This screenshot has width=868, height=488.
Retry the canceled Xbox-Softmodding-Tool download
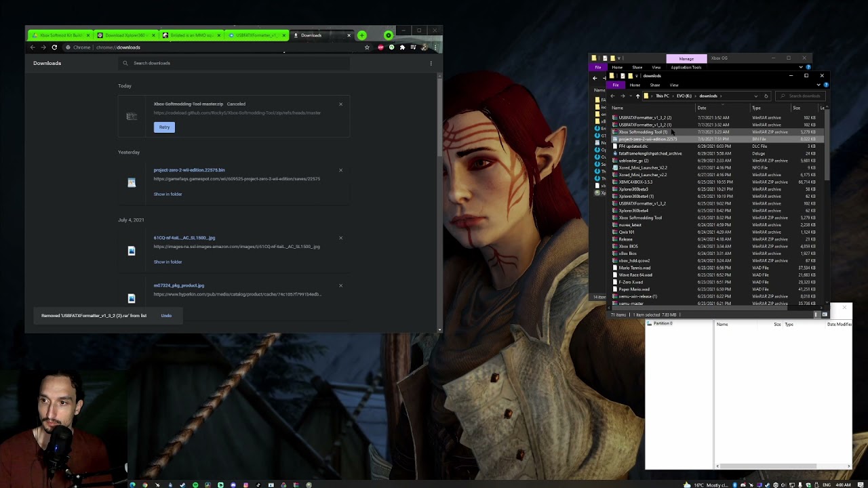click(164, 127)
